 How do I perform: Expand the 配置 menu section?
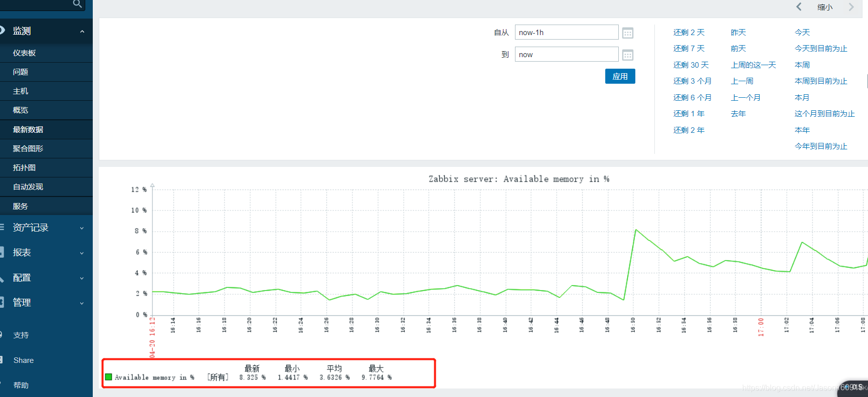point(82,278)
